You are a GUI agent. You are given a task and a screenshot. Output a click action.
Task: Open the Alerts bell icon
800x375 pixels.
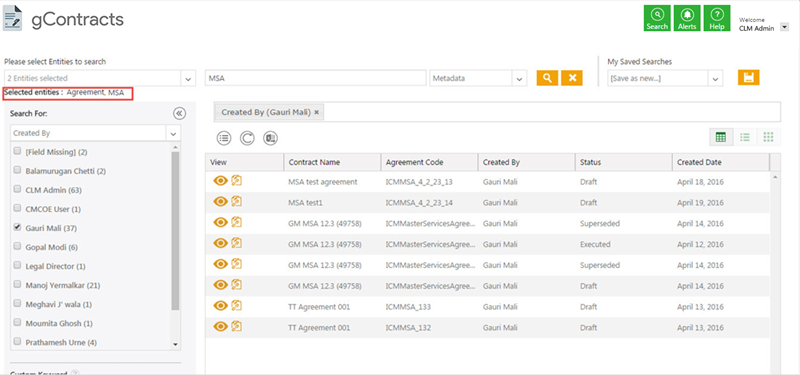(687, 18)
